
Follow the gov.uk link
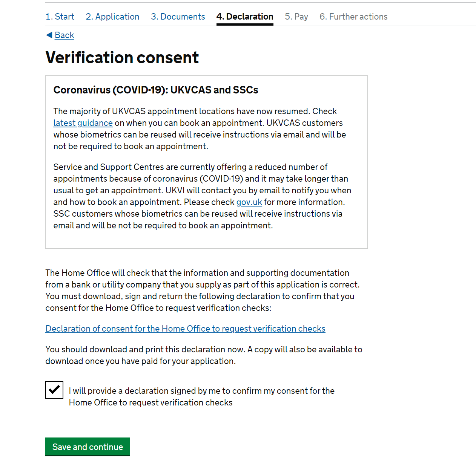click(249, 202)
